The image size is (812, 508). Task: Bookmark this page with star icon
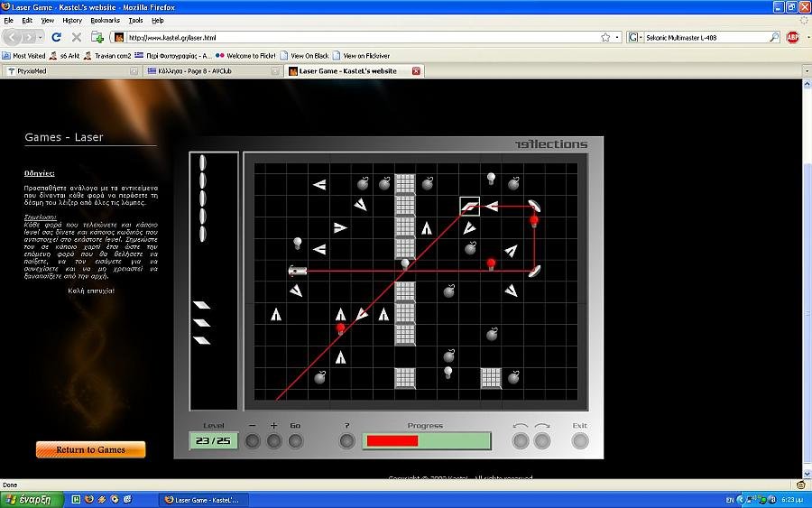coord(605,37)
